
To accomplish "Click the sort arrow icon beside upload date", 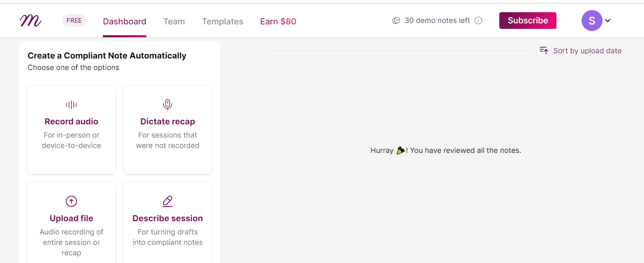I will [x=544, y=51].
